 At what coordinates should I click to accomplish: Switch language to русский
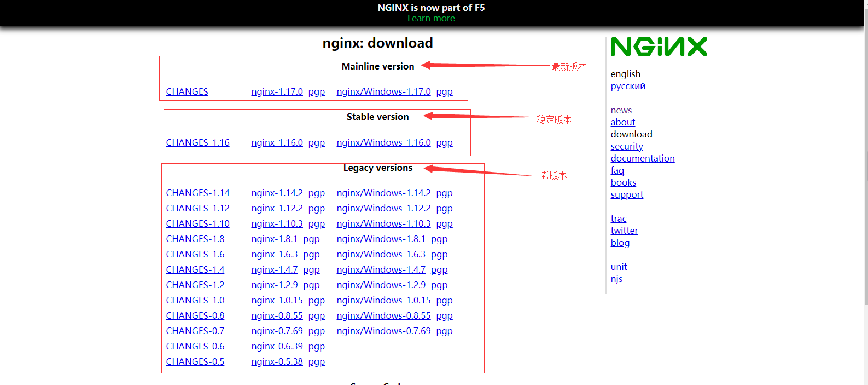628,86
